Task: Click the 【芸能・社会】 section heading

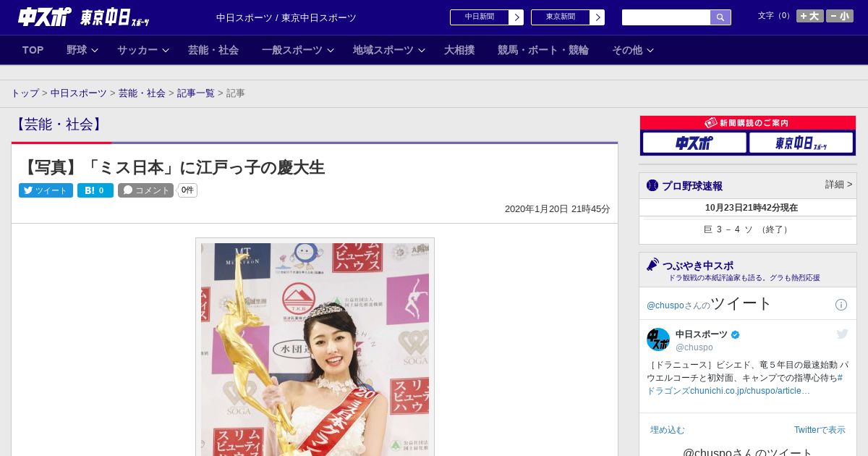Action: (x=59, y=124)
